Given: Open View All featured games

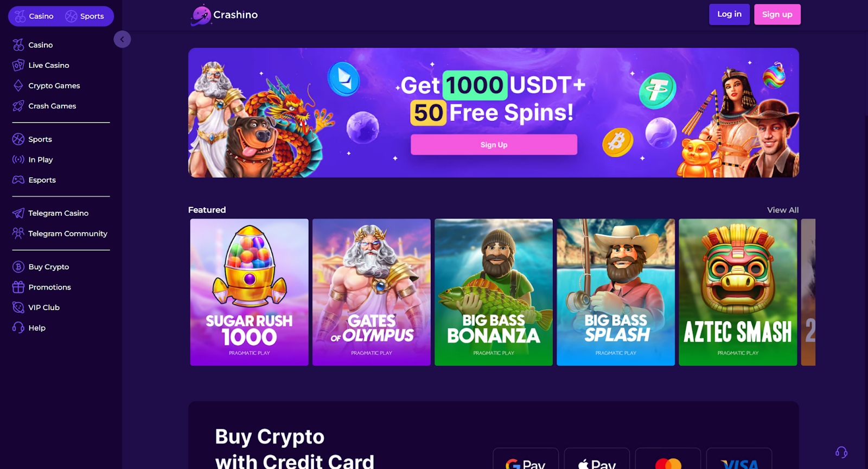Looking at the screenshot, I should 783,210.
